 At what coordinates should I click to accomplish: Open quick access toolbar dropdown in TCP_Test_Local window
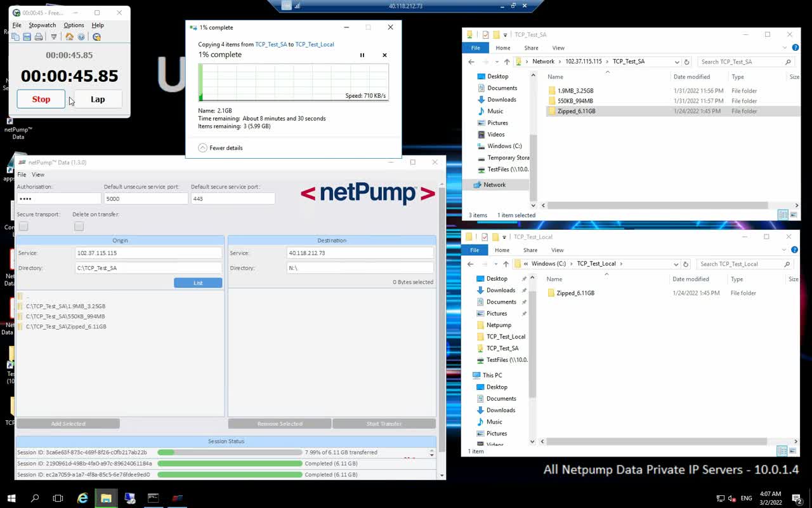tap(504, 237)
